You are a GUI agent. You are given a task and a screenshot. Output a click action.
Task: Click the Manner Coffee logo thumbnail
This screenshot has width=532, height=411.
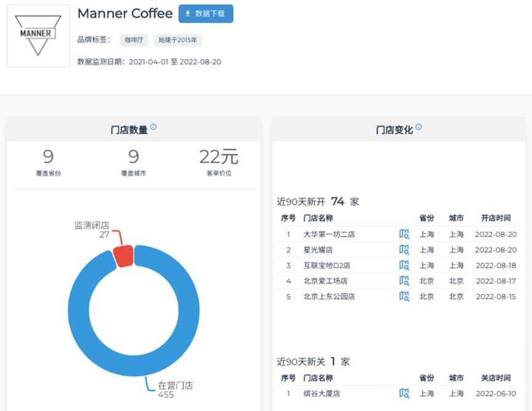(37, 35)
